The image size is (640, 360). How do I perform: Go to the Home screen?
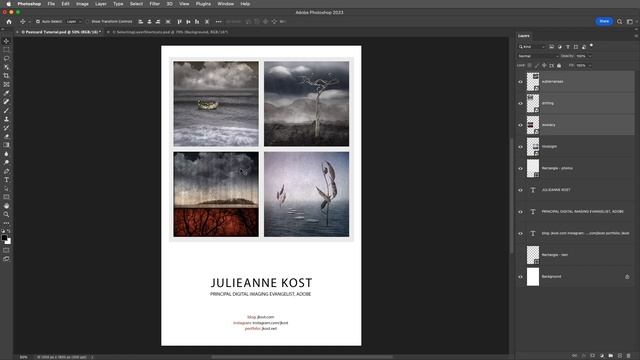tap(9, 22)
